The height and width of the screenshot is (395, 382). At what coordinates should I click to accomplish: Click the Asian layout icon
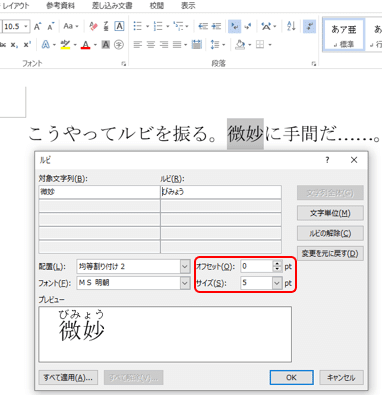(266, 26)
